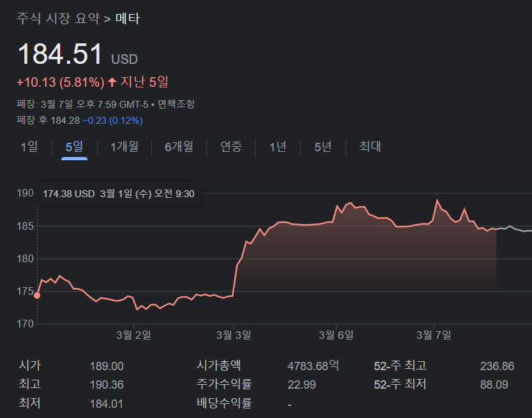Click the 주가수익률 value 22.99
Image resolution: width=532 pixels, height=418 pixels.
coord(301,385)
